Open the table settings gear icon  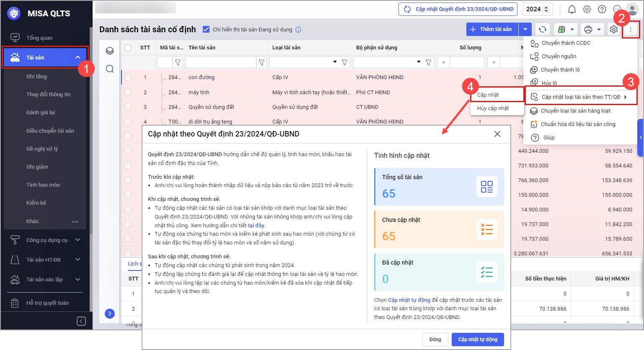point(613,29)
